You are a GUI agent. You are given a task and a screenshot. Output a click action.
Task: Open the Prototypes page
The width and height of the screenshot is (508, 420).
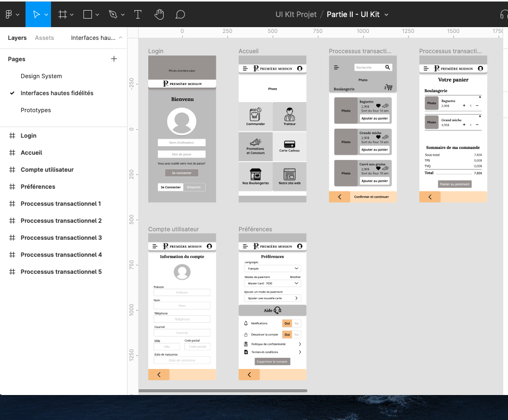click(36, 110)
